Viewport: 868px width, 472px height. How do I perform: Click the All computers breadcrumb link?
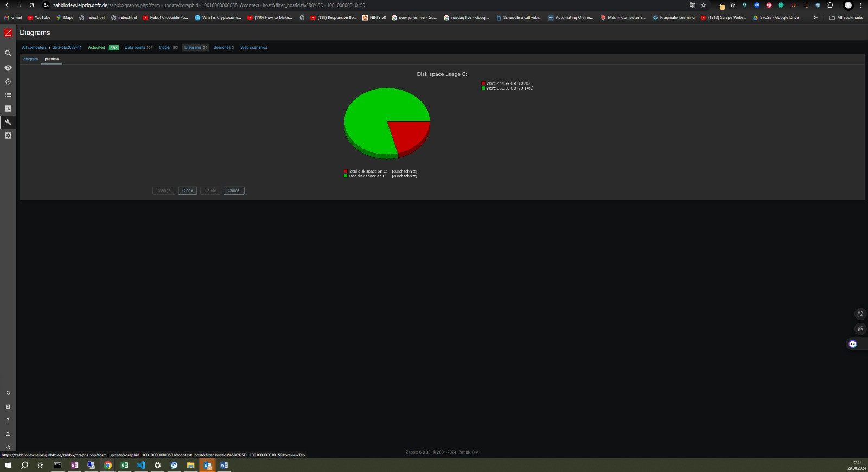pyautogui.click(x=34, y=48)
